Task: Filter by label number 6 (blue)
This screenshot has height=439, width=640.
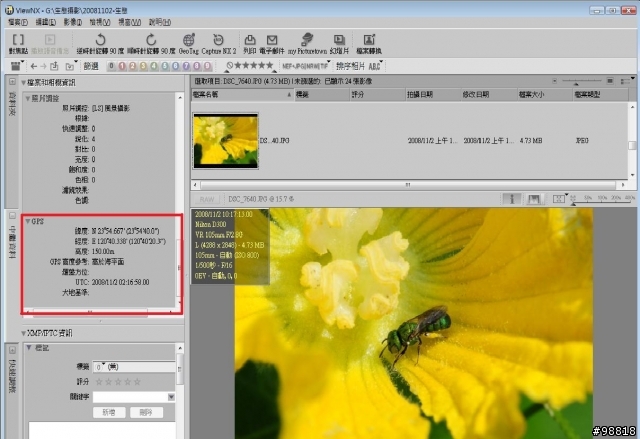Action: click(176, 66)
